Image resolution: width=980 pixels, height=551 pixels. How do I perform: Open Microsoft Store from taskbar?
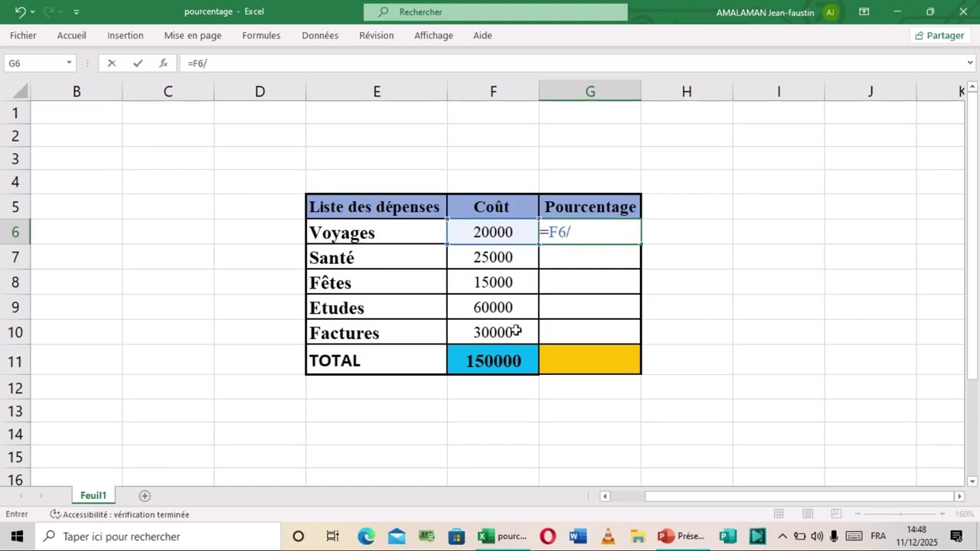(x=456, y=536)
